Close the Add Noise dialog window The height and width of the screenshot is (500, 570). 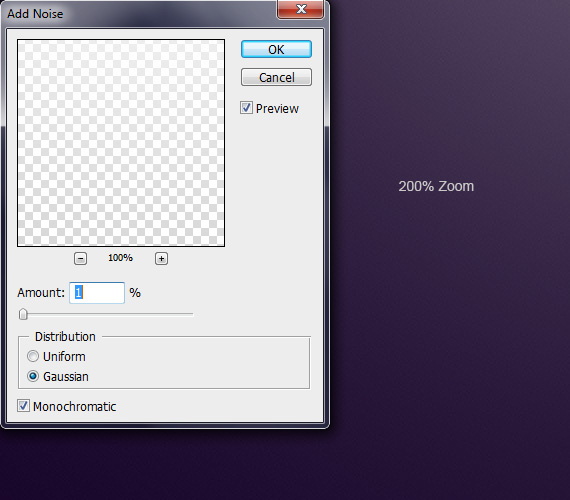point(300,9)
